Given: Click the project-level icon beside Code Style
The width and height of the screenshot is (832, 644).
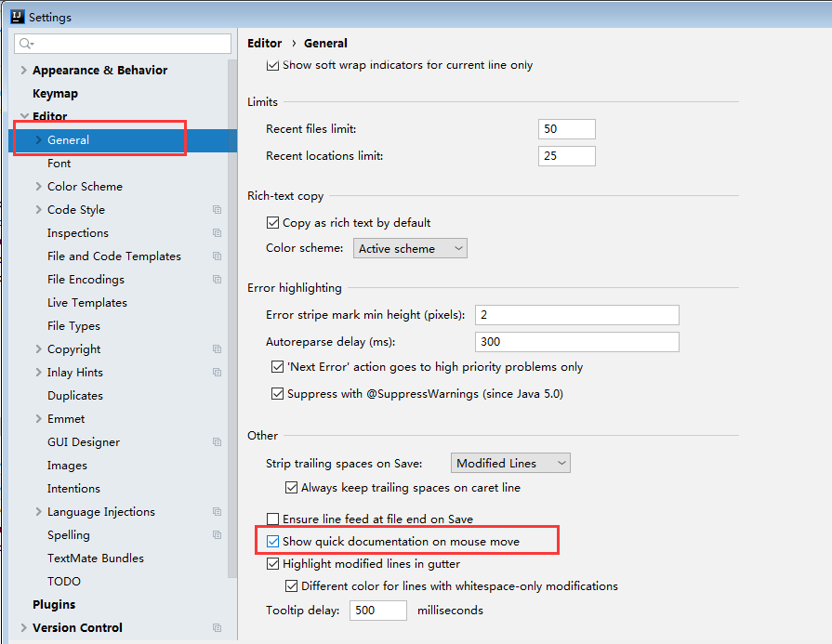Looking at the screenshot, I should point(217,210).
